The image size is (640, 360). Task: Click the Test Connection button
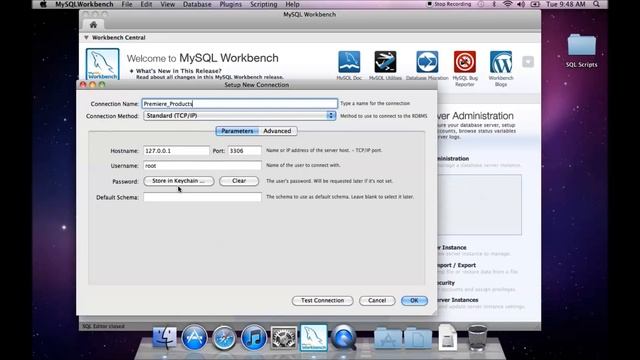(322, 300)
